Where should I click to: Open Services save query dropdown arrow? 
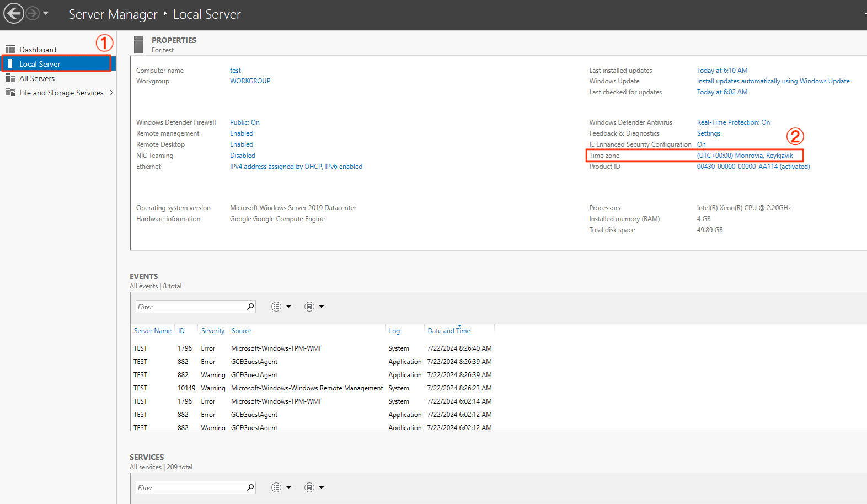tap(322, 487)
